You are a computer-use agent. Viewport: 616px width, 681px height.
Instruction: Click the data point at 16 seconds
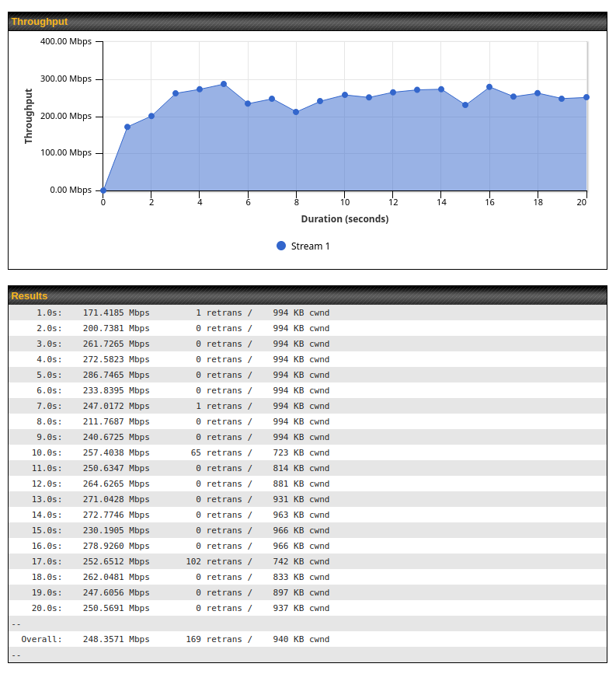point(489,87)
